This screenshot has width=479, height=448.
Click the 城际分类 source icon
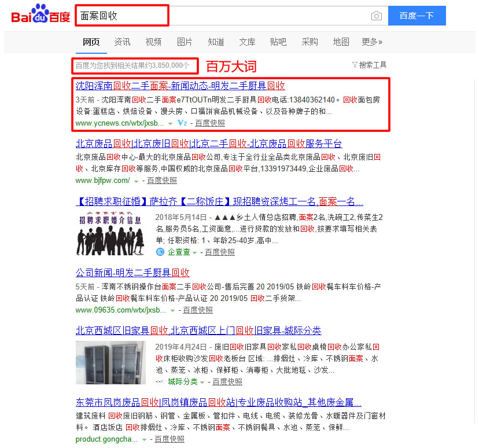160,381
